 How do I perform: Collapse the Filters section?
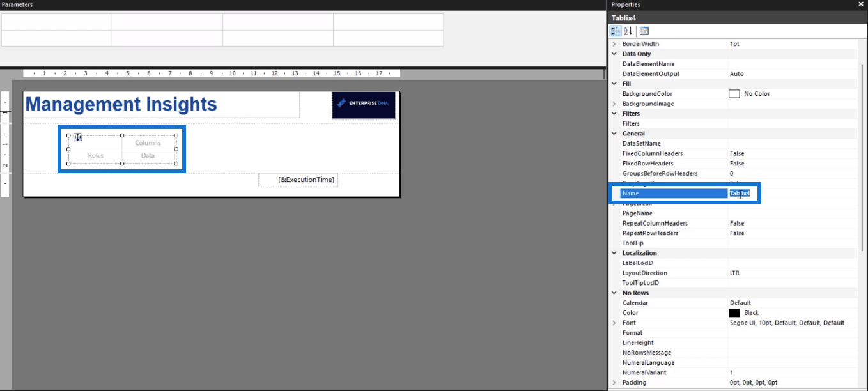pyautogui.click(x=615, y=114)
